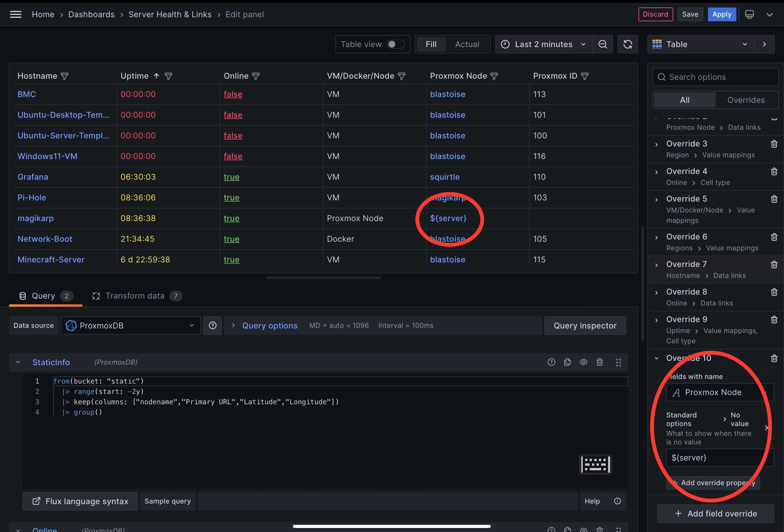Open the squirtle Proxmox node link
The height and width of the screenshot is (532, 784).
pos(445,177)
